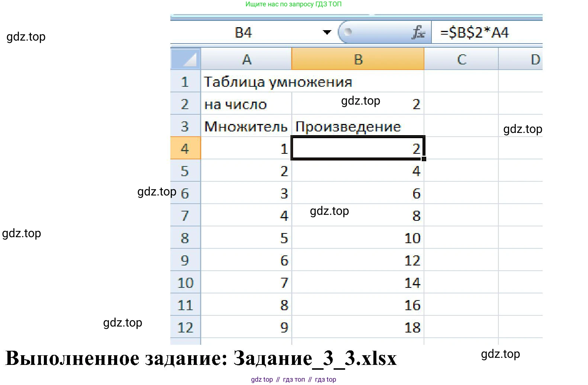The image size is (588, 385).
Task: Select row 1 header
Action: pyautogui.click(x=185, y=82)
